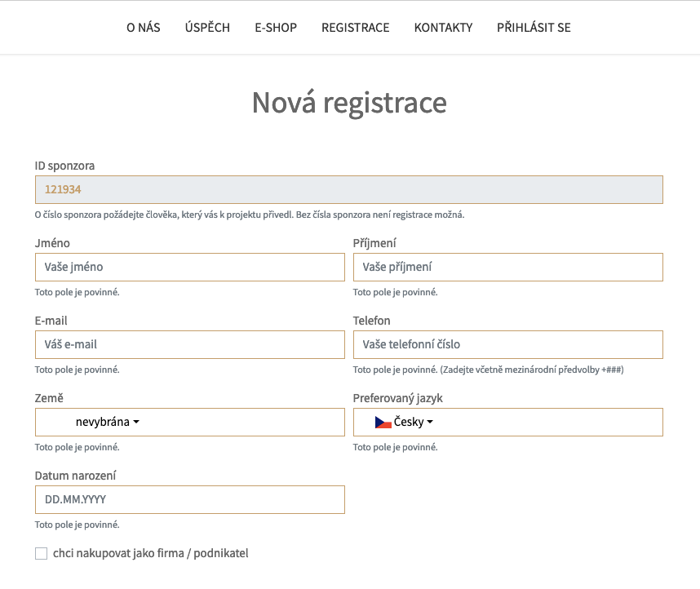Click the Datum narození date field
Screen dimensions: 700x589
(x=189, y=499)
